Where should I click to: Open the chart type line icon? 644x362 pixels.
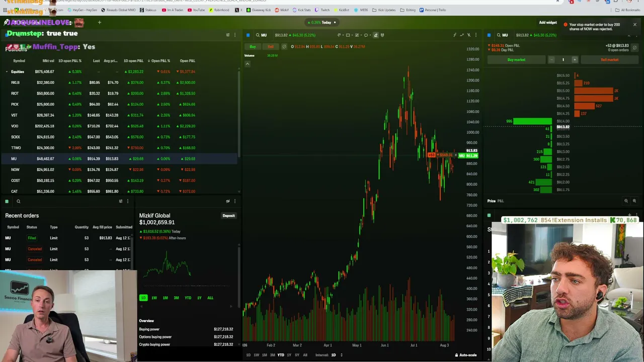click(461, 35)
